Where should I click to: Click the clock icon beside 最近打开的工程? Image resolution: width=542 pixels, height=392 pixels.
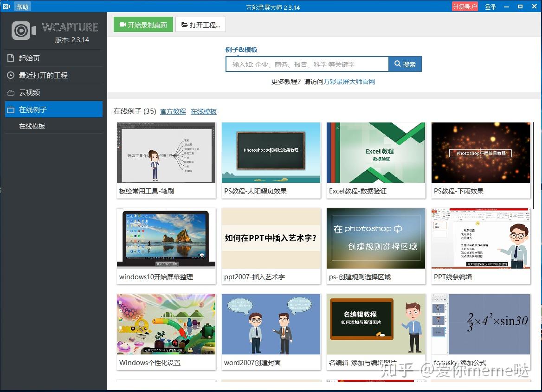pyautogui.click(x=11, y=75)
